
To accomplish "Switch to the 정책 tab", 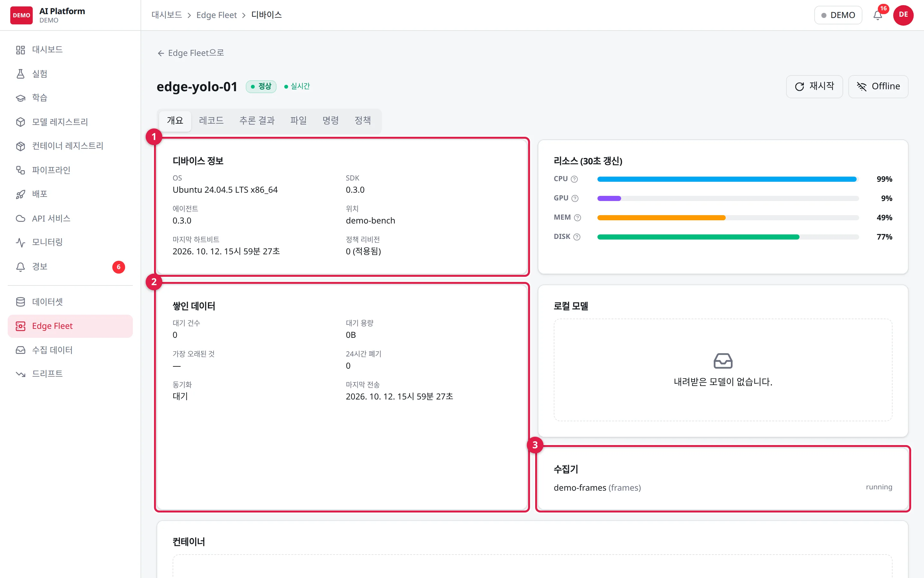I will point(363,121).
